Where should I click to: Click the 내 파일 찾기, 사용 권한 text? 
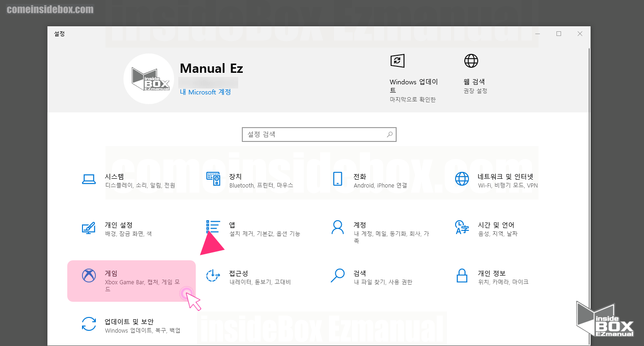pos(383,282)
